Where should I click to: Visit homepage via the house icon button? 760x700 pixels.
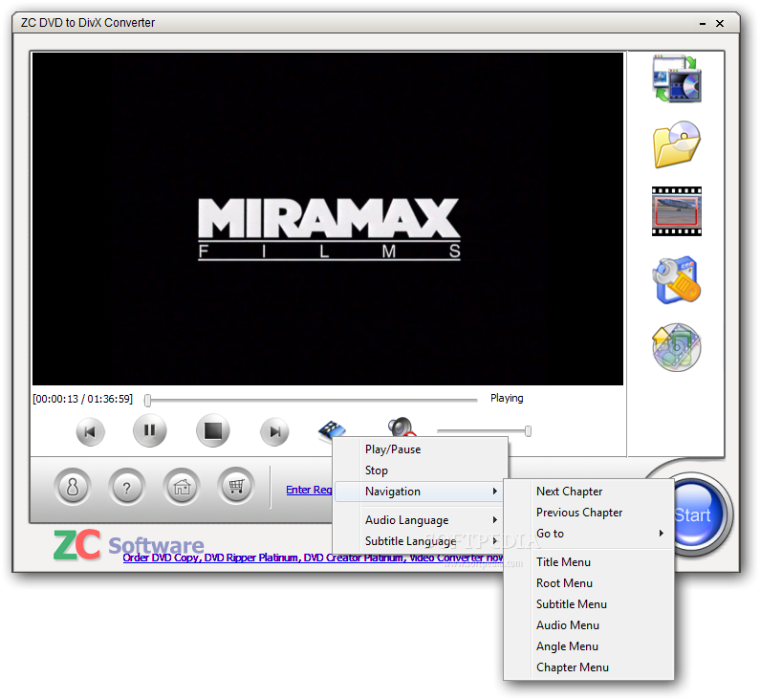tap(182, 487)
